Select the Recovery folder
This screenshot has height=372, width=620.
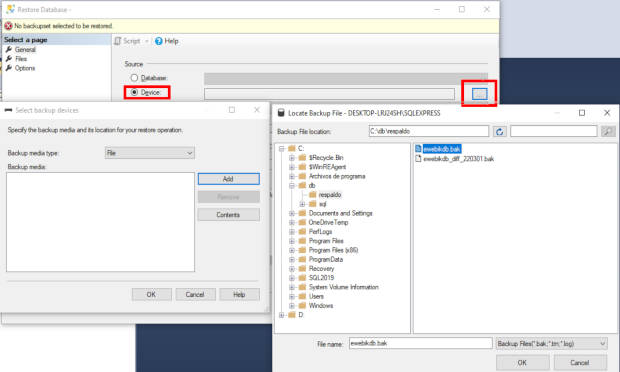click(321, 268)
